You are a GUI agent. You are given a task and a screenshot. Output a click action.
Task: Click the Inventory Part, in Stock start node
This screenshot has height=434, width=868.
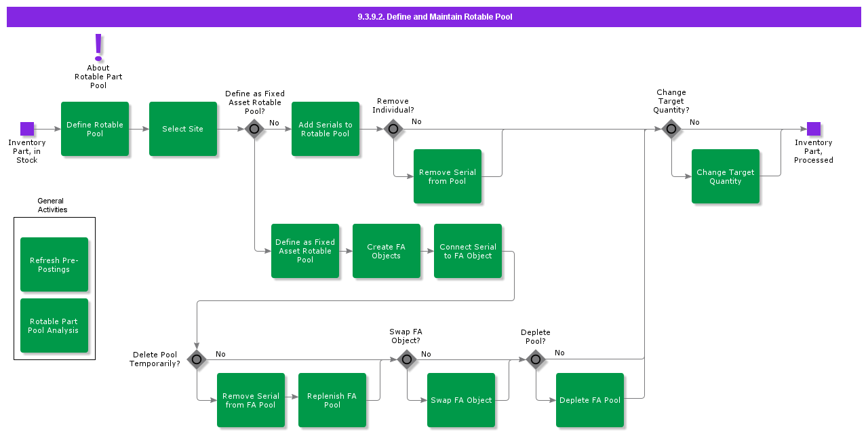(27, 127)
